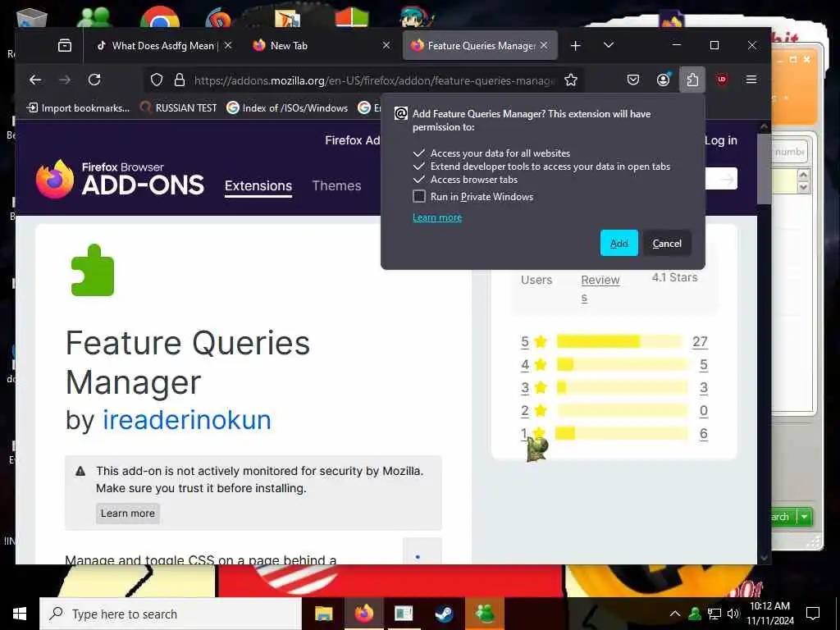
Task: Open Save to Pocket icon
Action: click(633, 80)
